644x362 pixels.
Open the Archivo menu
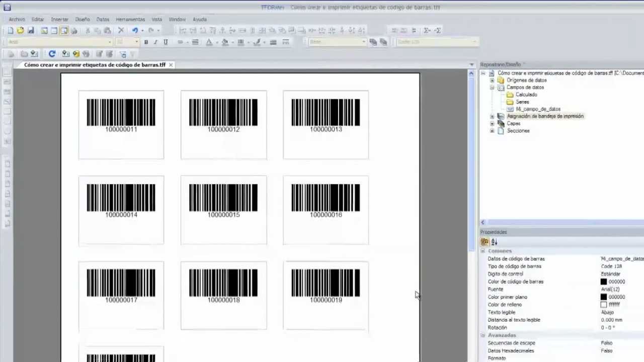point(17,20)
